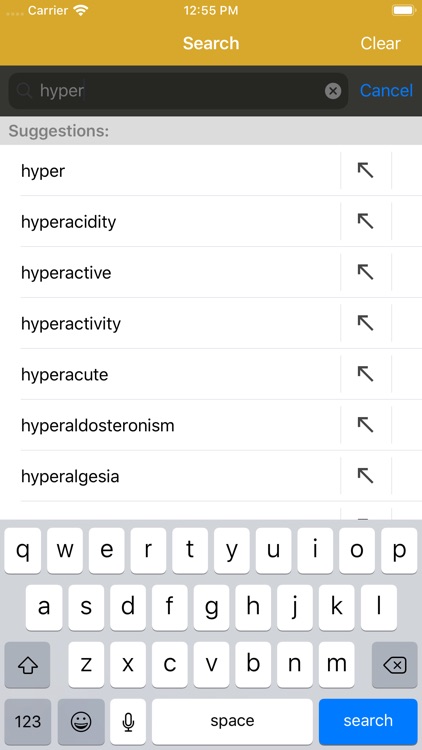This screenshot has height=750, width=422.
Task: Tap the arrow icon beside hyperalgesia
Action: pos(366,475)
